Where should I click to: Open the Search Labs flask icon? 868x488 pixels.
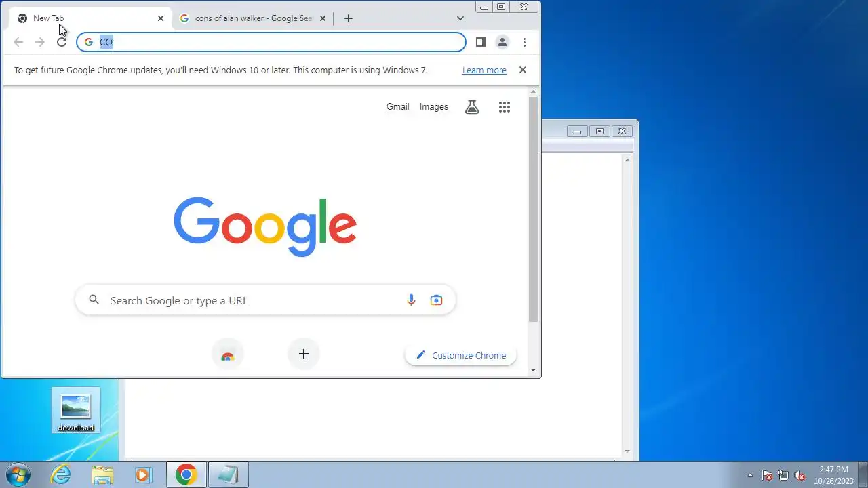[x=472, y=107]
